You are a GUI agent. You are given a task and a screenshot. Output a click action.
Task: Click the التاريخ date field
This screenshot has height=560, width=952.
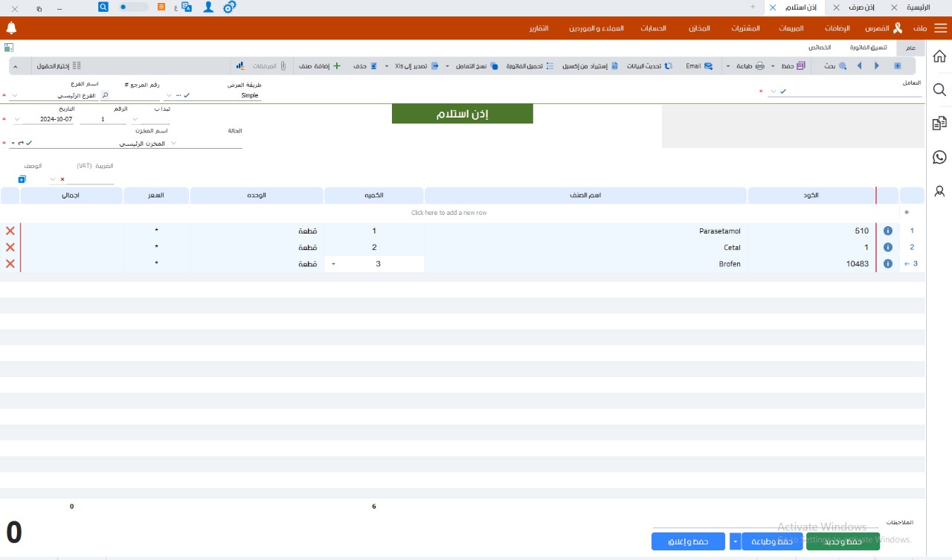pos(48,119)
